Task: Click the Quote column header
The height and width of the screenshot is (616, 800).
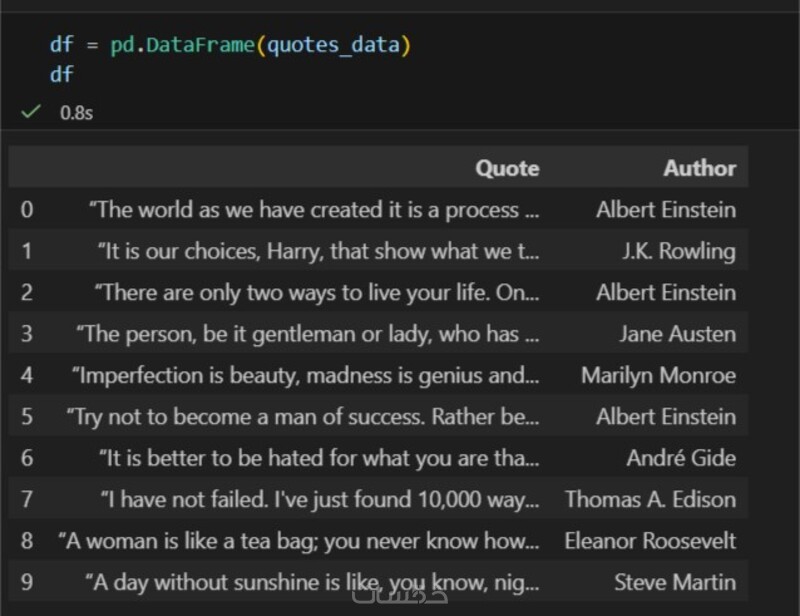Action: pos(507,168)
